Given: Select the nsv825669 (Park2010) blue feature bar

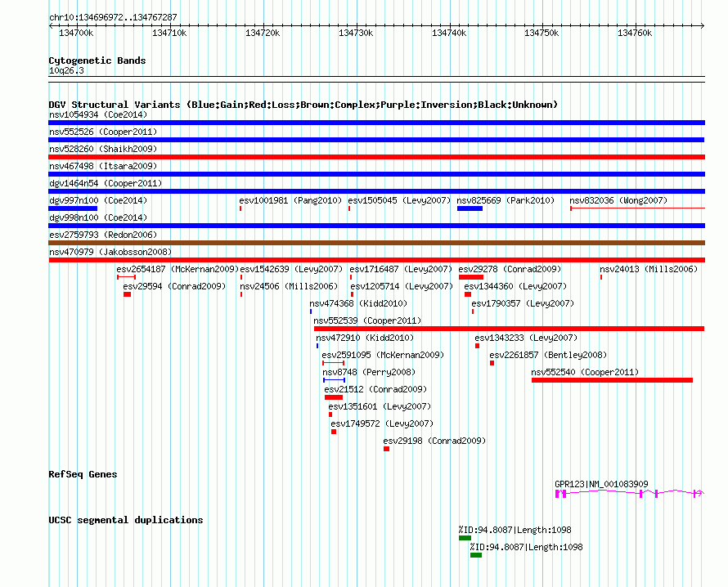Looking at the screenshot, I should coord(470,208).
